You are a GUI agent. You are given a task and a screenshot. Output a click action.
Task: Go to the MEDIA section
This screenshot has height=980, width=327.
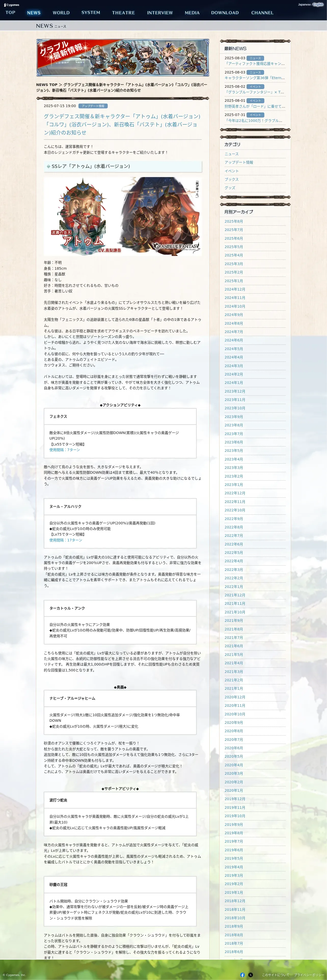pyautogui.click(x=192, y=12)
